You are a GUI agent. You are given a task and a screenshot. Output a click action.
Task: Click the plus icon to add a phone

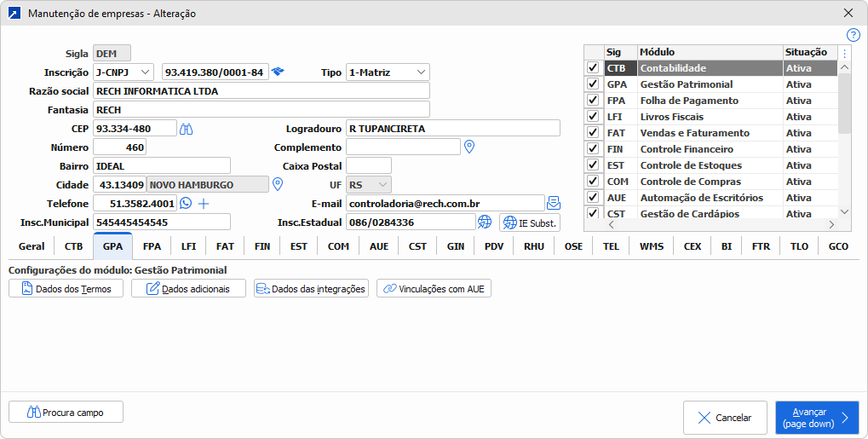tap(204, 204)
